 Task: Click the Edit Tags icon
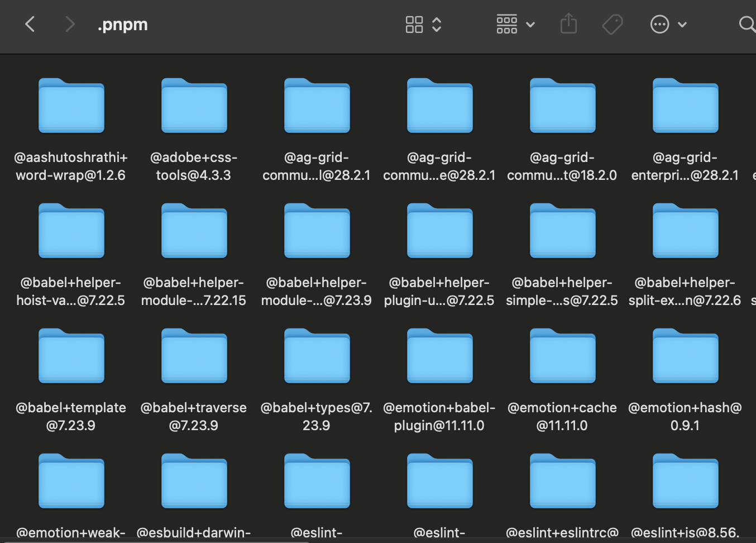[613, 25]
